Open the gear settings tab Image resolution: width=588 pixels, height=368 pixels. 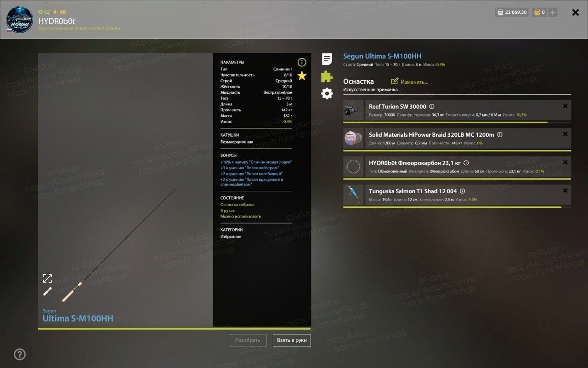coord(327,94)
